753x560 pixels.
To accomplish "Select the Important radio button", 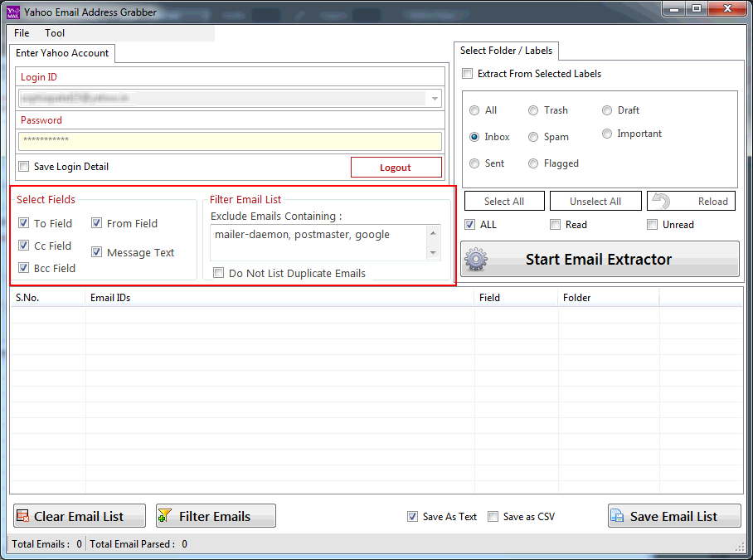I will pos(607,134).
